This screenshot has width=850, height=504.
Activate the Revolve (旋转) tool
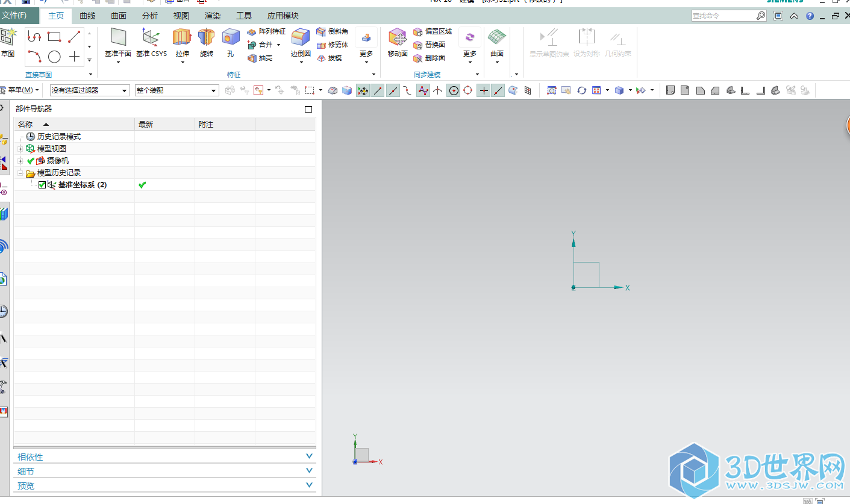coord(207,43)
